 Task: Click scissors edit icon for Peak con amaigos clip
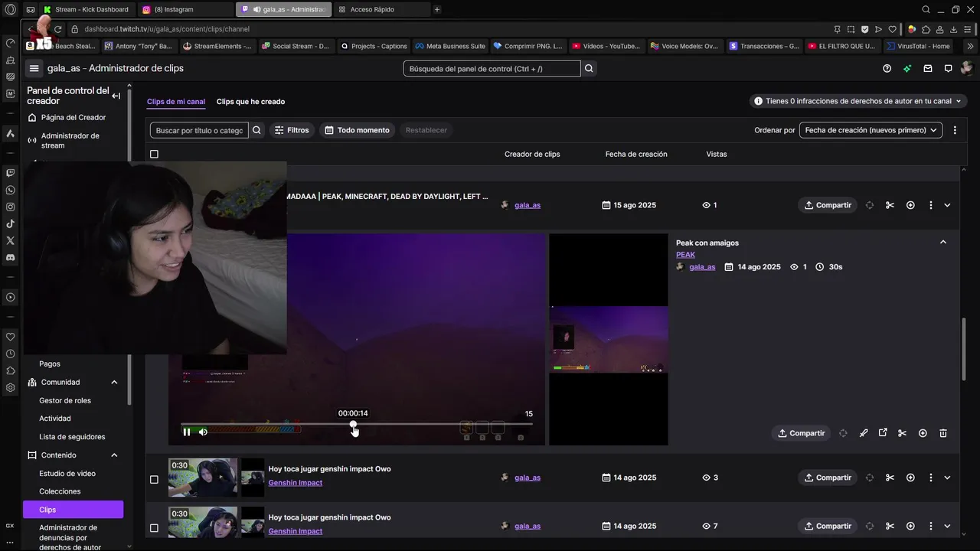click(902, 433)
